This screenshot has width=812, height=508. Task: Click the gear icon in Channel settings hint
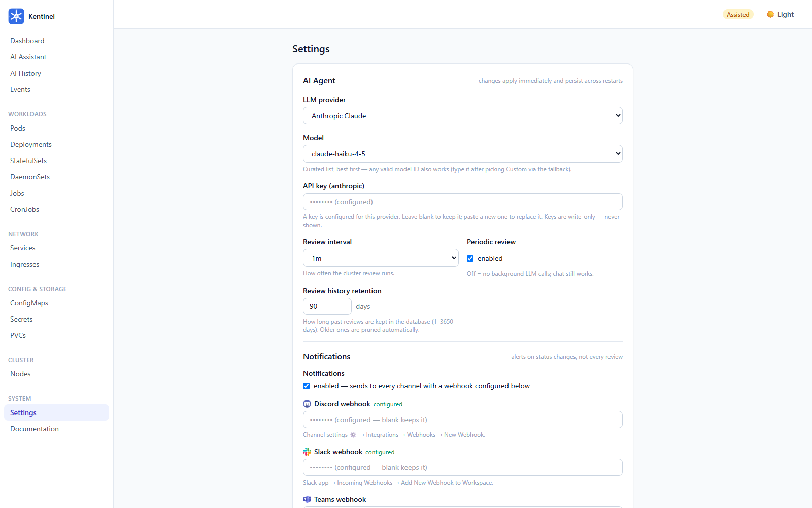(353, 435)
